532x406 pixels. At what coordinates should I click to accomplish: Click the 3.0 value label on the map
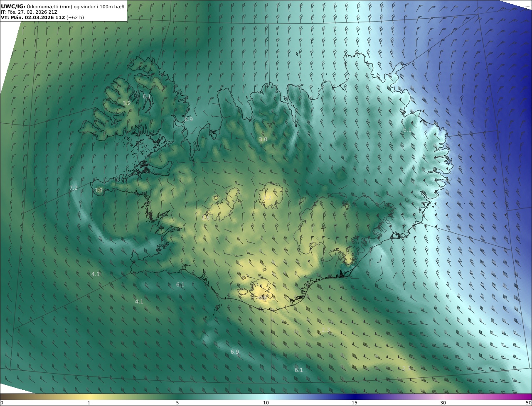point(263,139)
